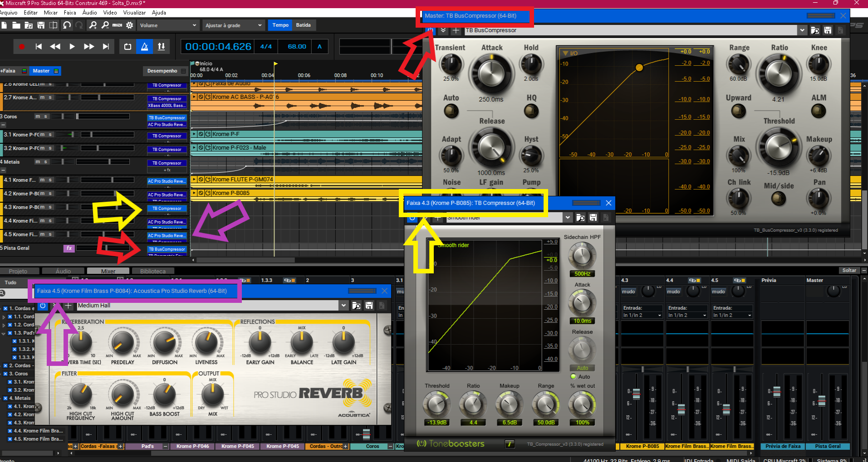Zoom out with the magnifier minus icon

coord(105,25)
